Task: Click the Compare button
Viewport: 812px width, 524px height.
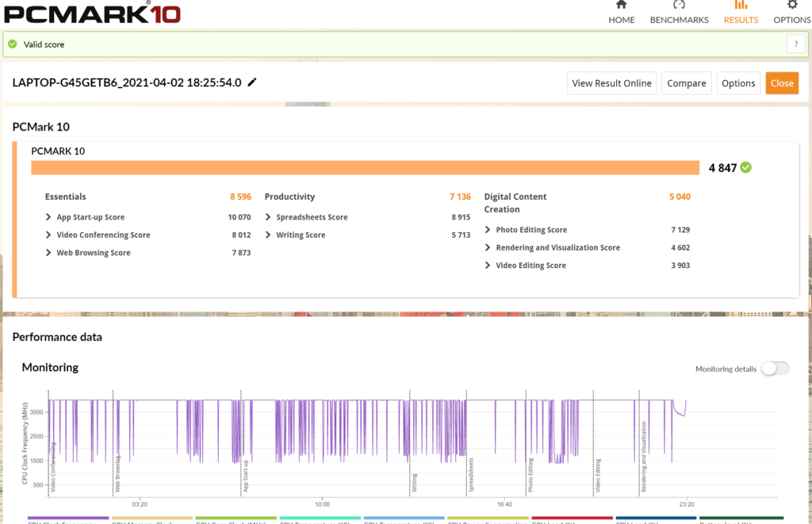Action: pyautogui.click(x=686, y=83)
